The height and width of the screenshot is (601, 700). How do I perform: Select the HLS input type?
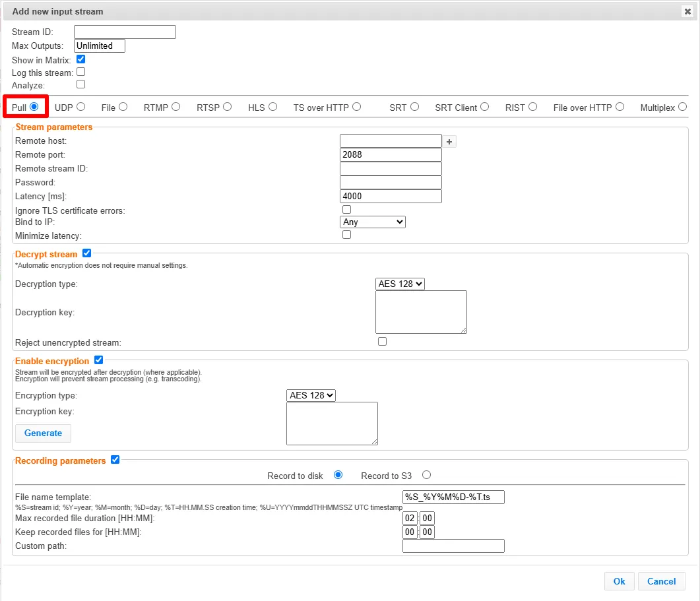pyautogui.click(x=272, y=107)
